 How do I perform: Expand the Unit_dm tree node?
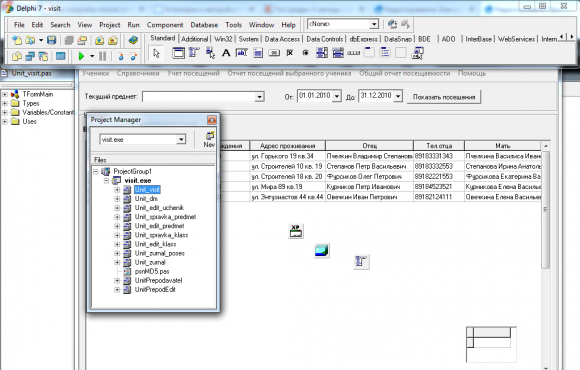click(117, 199)
